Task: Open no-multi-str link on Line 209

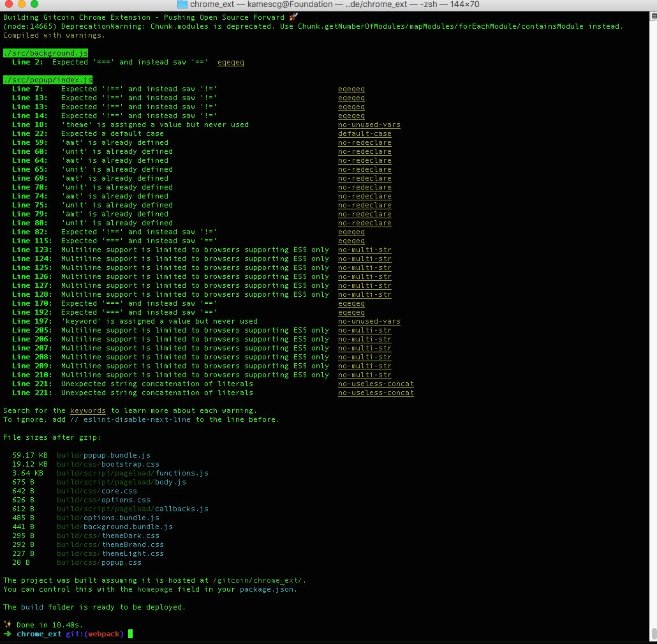Action: click(364, 366)
